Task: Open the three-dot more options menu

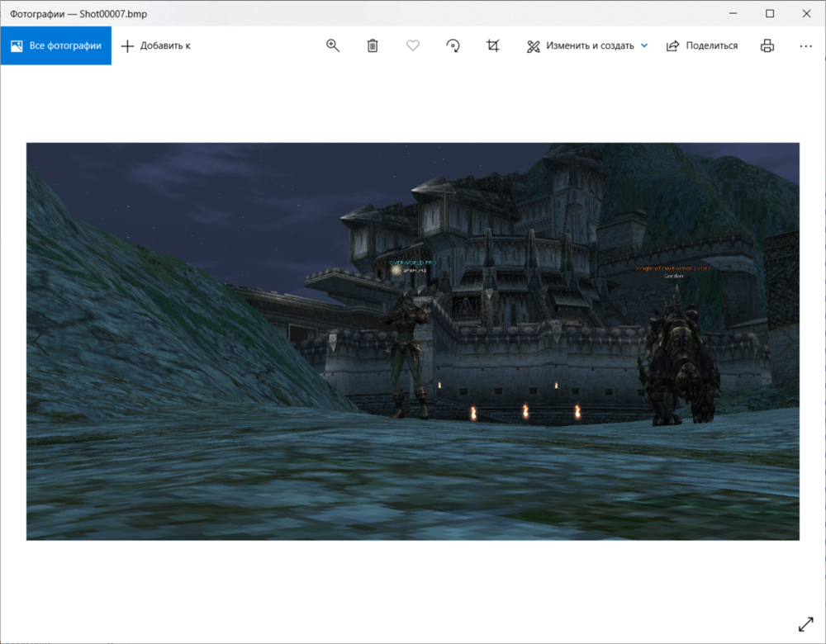Action: (806, 45)
